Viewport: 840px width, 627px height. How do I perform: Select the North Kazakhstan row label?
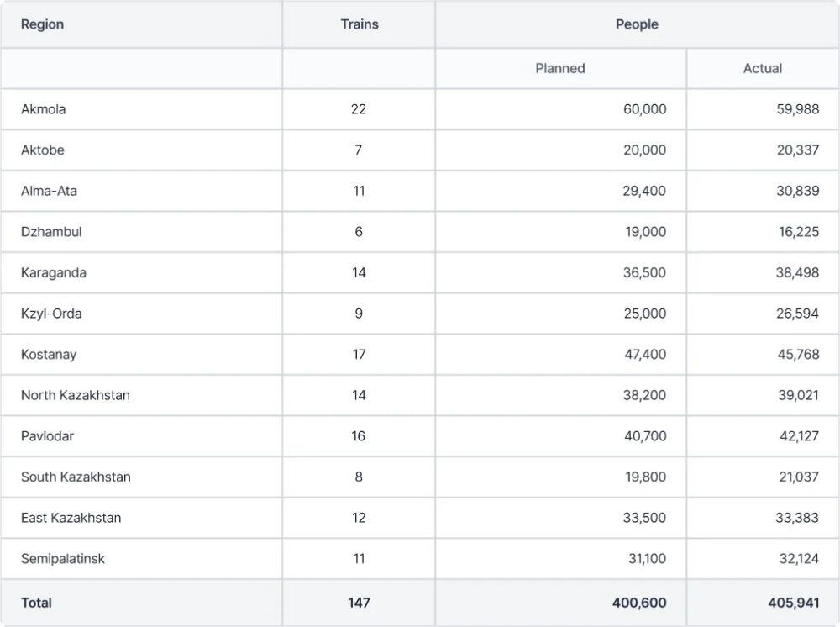[x=76, y=395]
